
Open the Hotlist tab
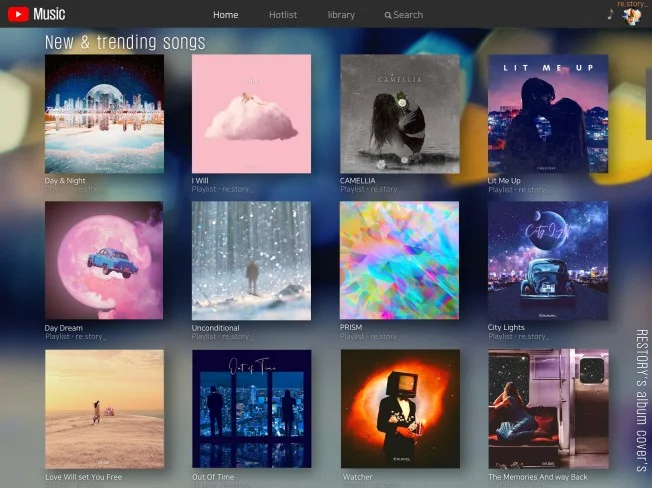pyautogui.click(x=283, y=15)
